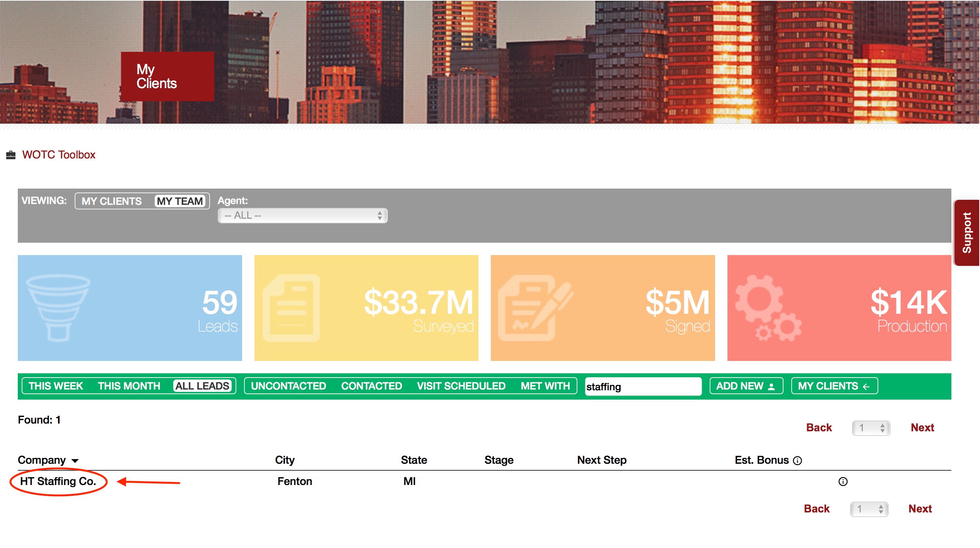Click the WOTC Toolbox briefcase icon

coord(11,155)
